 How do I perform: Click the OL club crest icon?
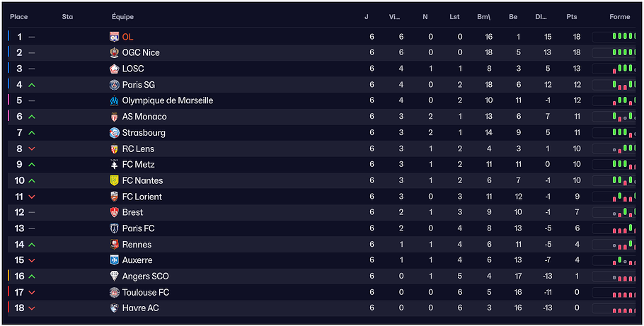pyautogui.click(x=115, y=37)
